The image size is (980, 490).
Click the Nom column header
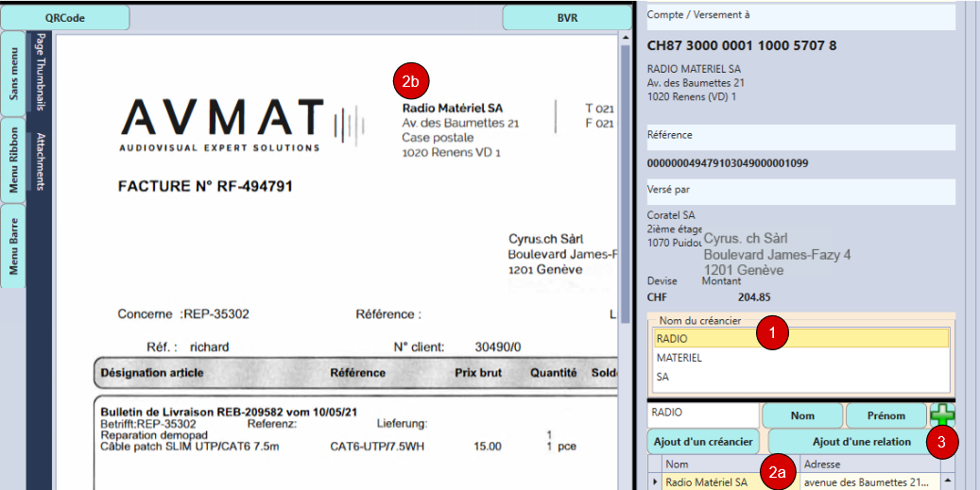(x=731, y=464)
